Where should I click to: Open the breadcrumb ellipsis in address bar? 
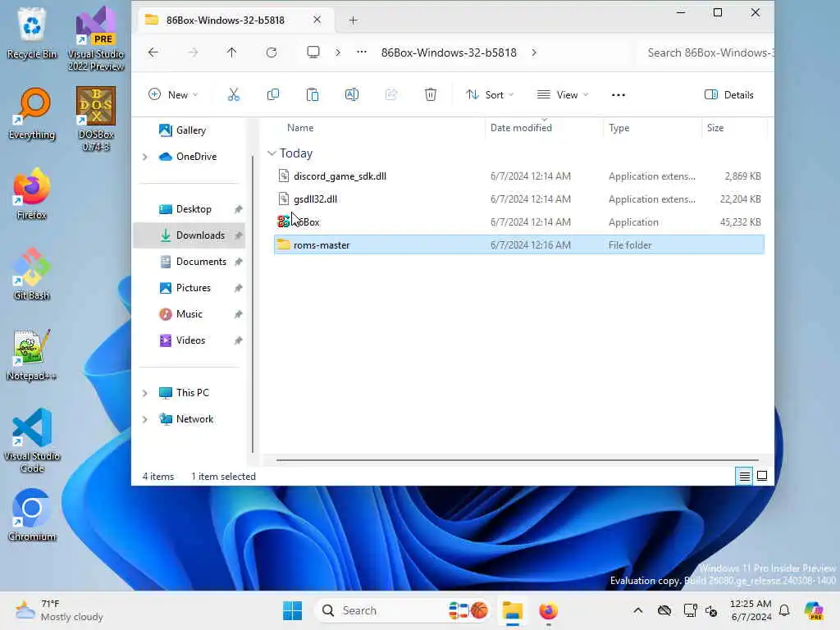point(362,52)
